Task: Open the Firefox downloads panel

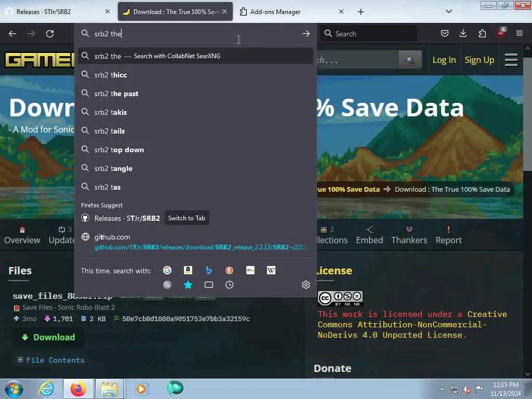Action: click(x=463, y=33)
